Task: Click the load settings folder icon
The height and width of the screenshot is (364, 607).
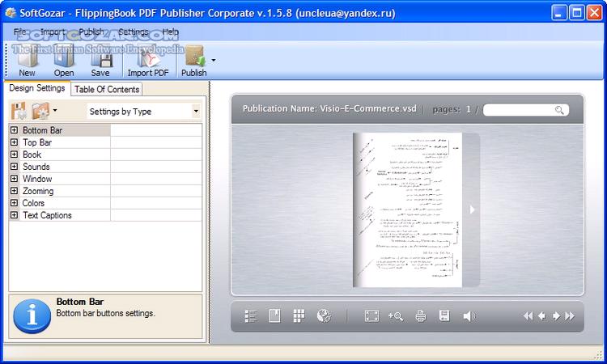Action: tap(40, 111)
